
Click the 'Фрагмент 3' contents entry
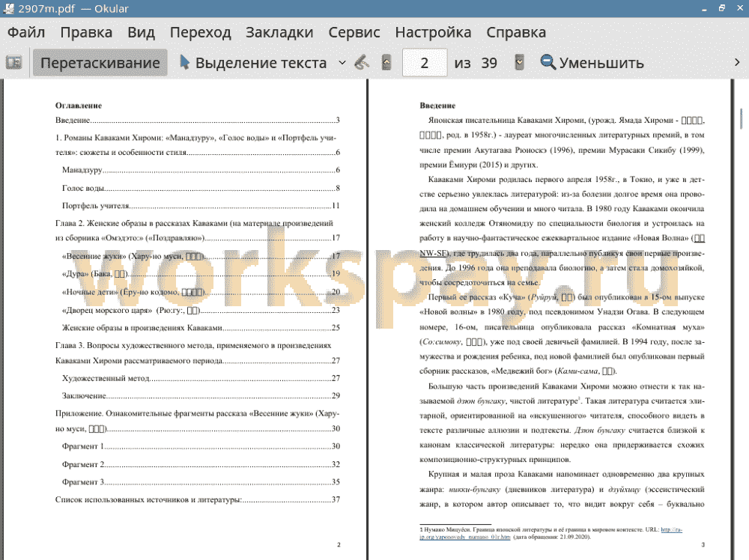tap(201, 481)
